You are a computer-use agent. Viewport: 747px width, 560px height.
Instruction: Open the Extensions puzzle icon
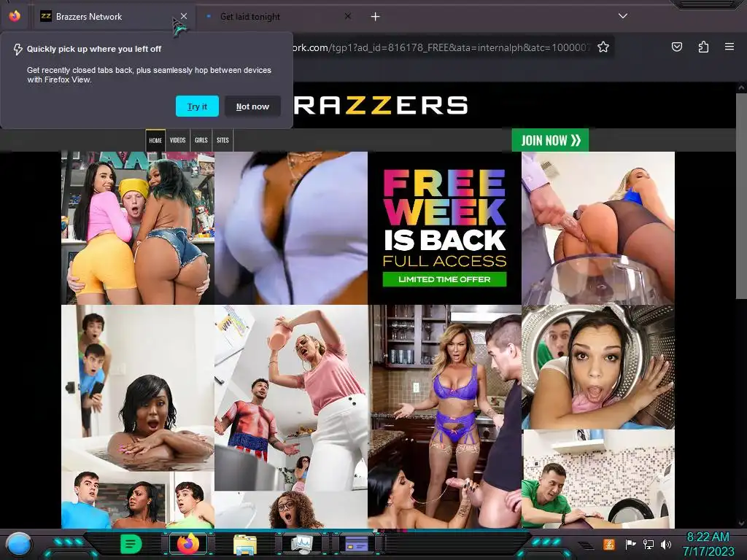pyautogui.click(x=703, y=47)
